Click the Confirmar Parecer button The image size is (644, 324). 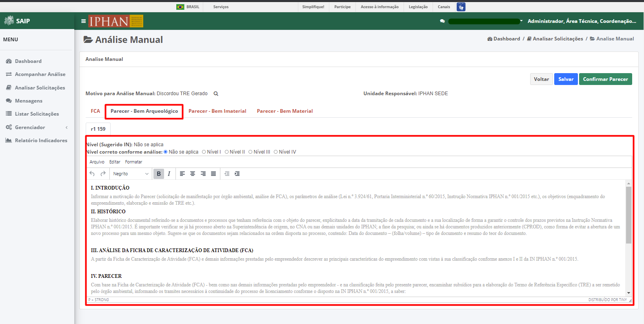pyautogui.click(x=605, y=79)
